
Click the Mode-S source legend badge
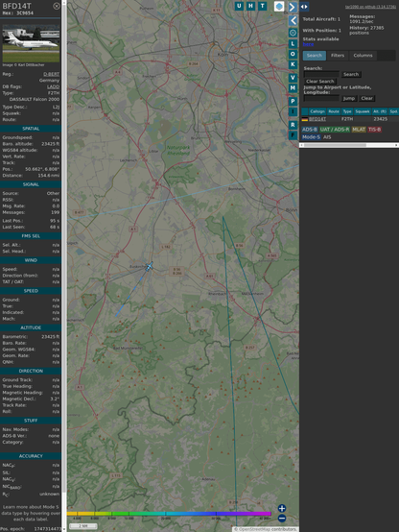coord(311,137)
